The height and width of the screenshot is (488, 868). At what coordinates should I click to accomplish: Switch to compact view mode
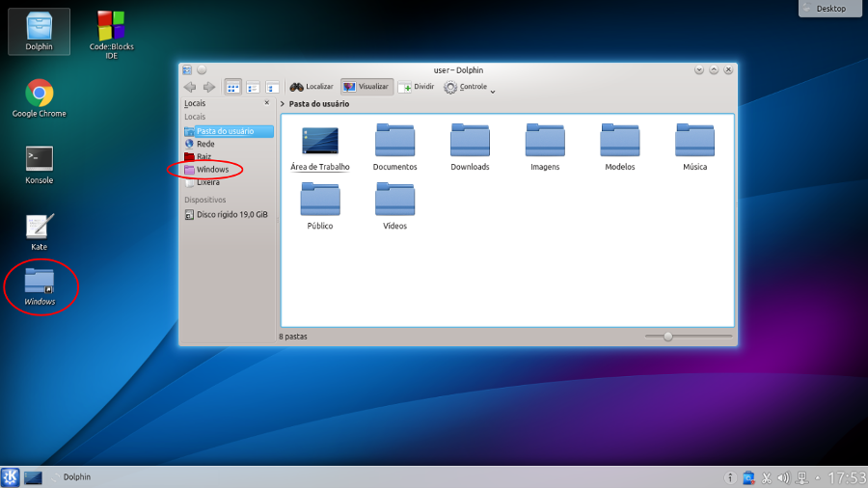253,87
